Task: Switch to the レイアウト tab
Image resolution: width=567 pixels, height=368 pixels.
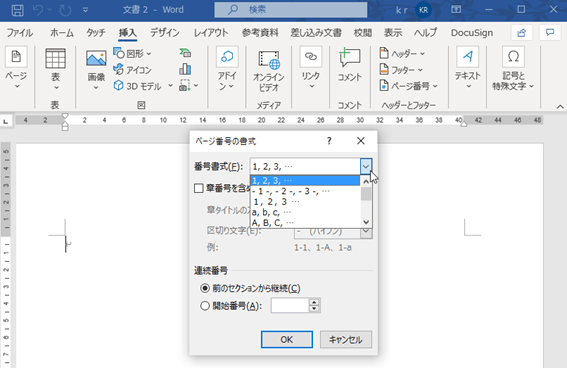Action: [x=211, y=33]
